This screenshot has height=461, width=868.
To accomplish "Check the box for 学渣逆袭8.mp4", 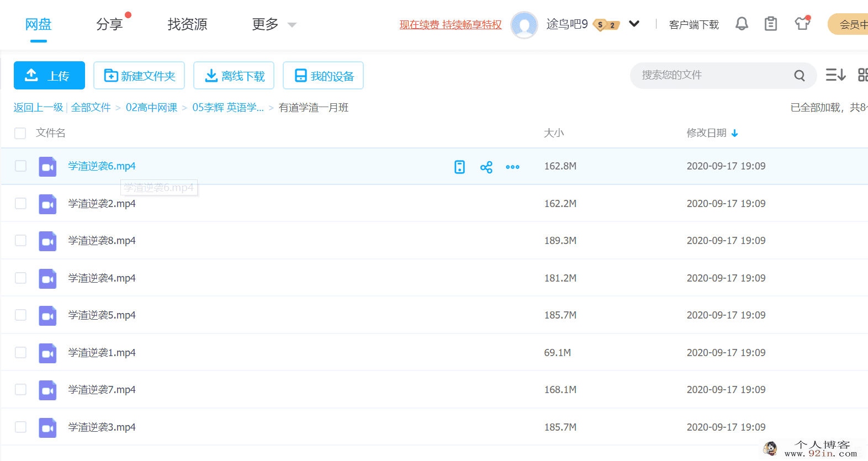I will (20, 241).
